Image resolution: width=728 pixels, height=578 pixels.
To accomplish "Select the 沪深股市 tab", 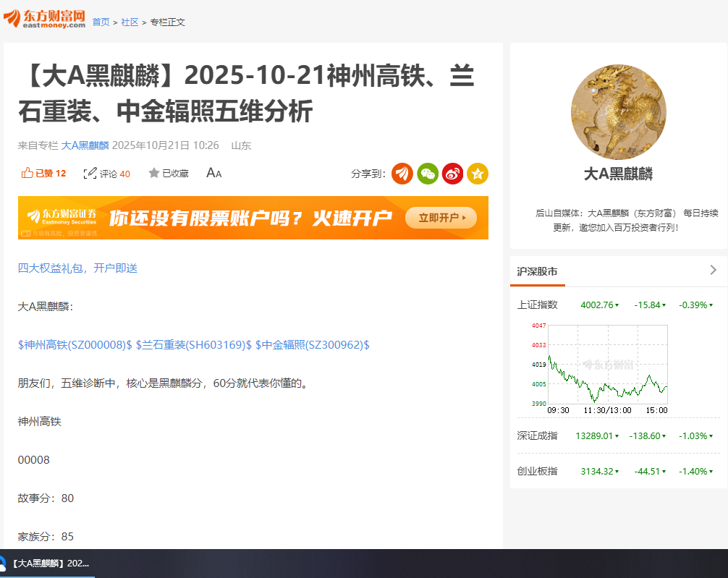I will click(537, 271).
